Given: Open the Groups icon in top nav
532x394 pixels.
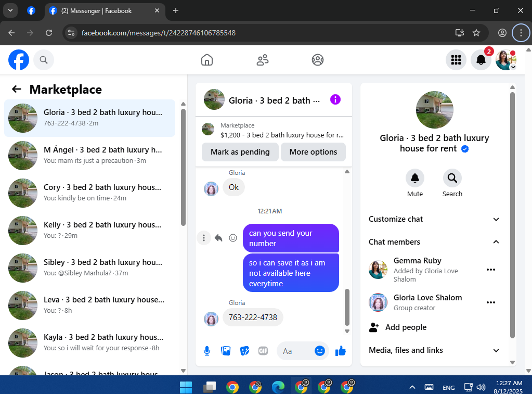Looking at the screenshot, I should click(318, 60).
